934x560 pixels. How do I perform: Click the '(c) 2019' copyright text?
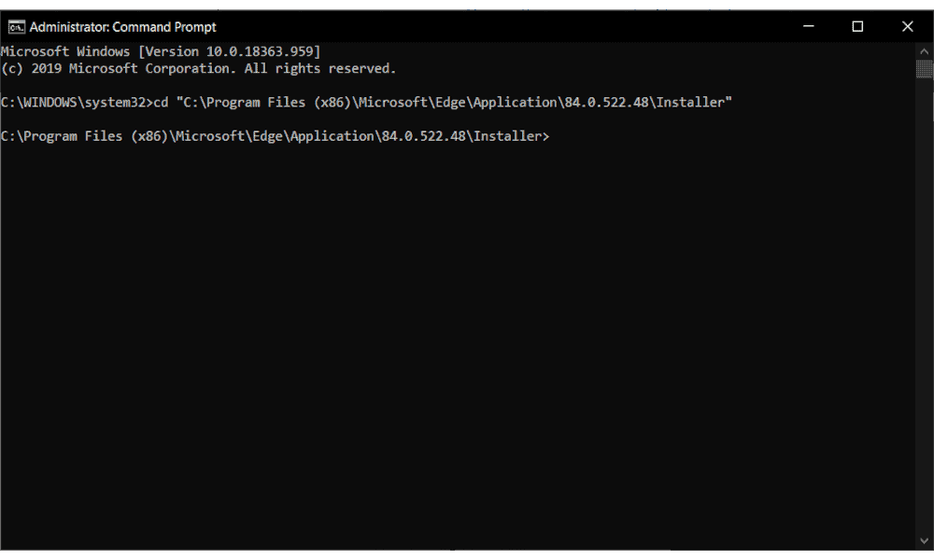(32, 68)
